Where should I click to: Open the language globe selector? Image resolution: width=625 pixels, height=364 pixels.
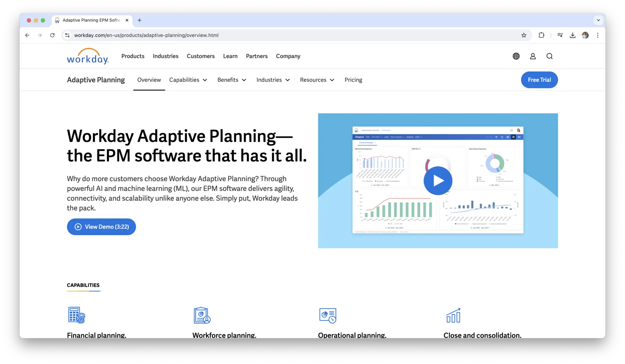pos(516,56)
